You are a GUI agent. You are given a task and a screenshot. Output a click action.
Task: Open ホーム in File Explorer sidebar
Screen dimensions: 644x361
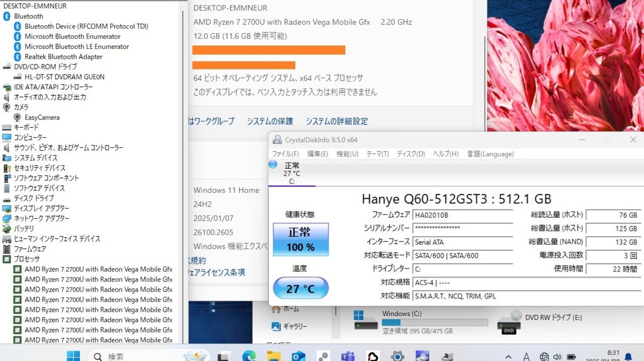click(285, 309)
